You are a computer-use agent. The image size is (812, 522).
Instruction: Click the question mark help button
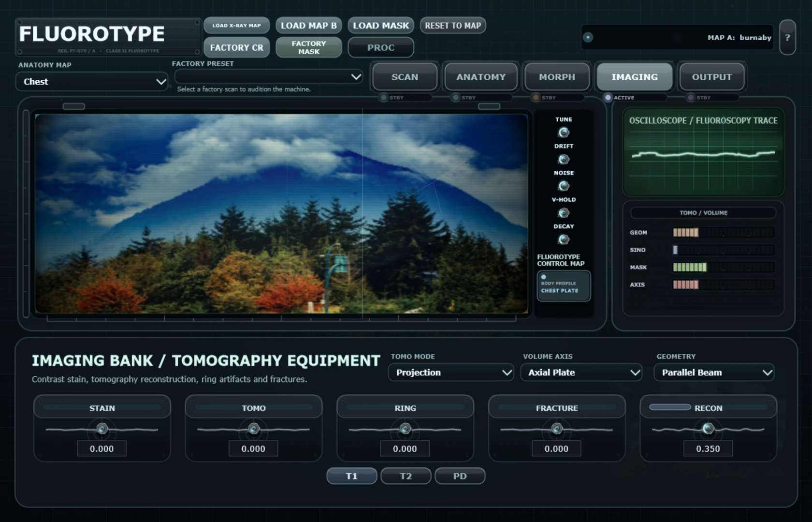(787, 37)
